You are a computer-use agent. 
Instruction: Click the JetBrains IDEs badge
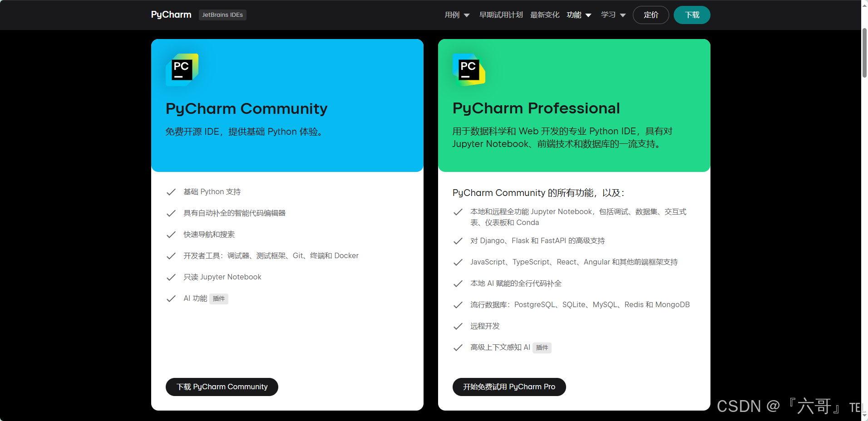(x=222, y=15)
